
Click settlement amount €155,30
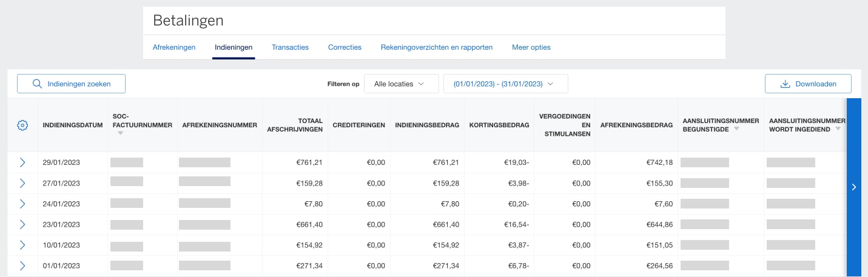tap(659, 183)
